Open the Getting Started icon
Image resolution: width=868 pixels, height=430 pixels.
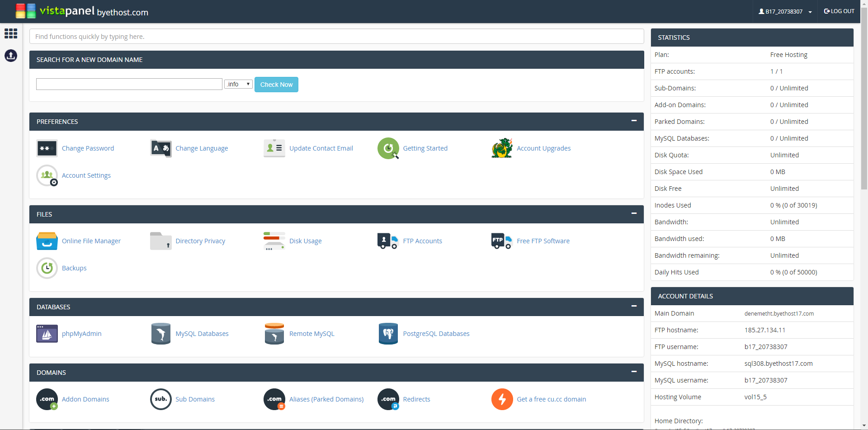[x=388, y=148]
